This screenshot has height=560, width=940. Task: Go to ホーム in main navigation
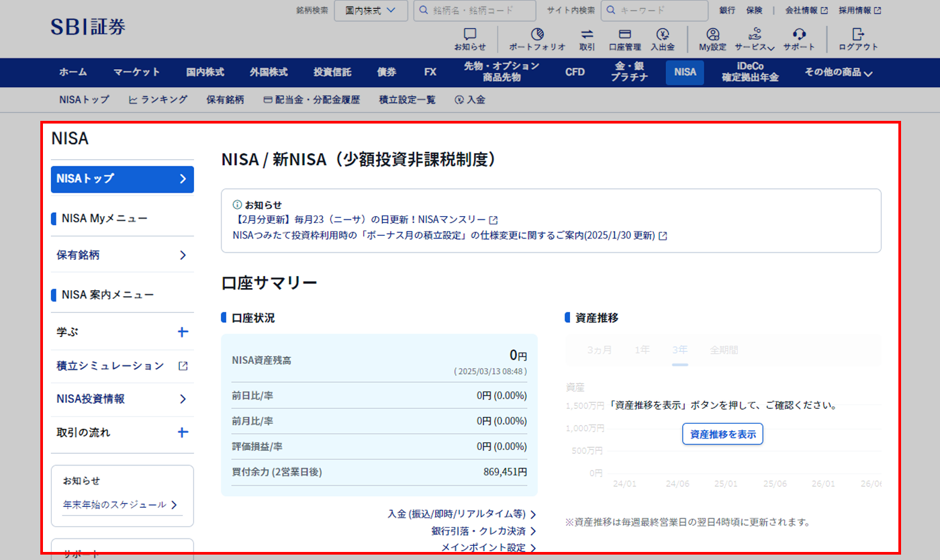tap(73, 72)
